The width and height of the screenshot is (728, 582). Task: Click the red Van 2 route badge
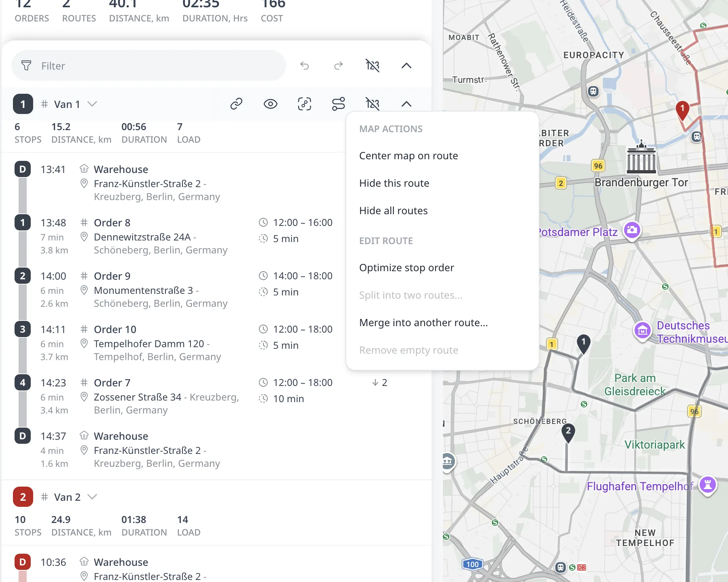point(23,497)
